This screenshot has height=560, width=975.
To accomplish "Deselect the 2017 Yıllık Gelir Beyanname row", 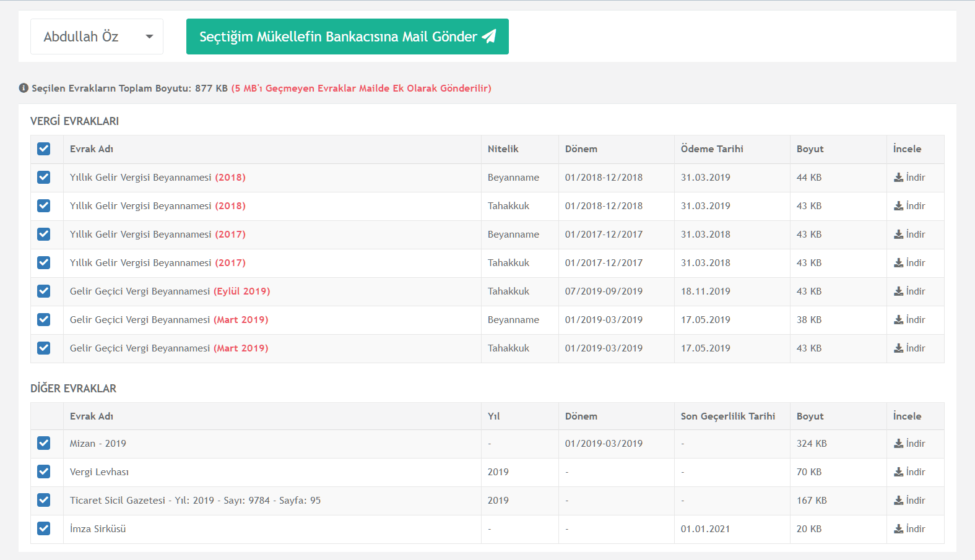I will tap(43, 234).
